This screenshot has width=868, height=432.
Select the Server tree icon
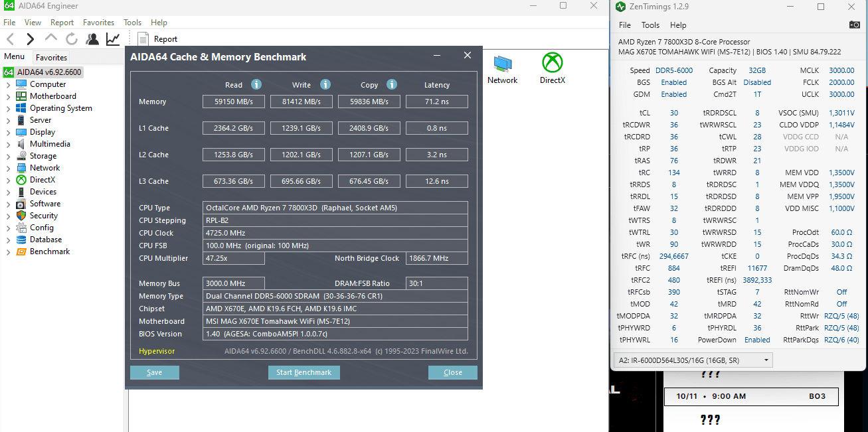click(21, 120)
